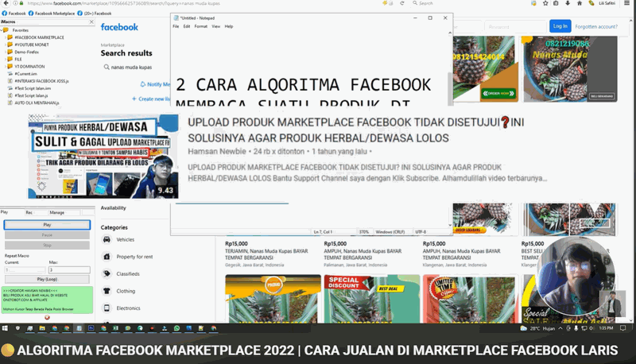
Task: Open the Property for rent category icon
Action: pos(108,256)
